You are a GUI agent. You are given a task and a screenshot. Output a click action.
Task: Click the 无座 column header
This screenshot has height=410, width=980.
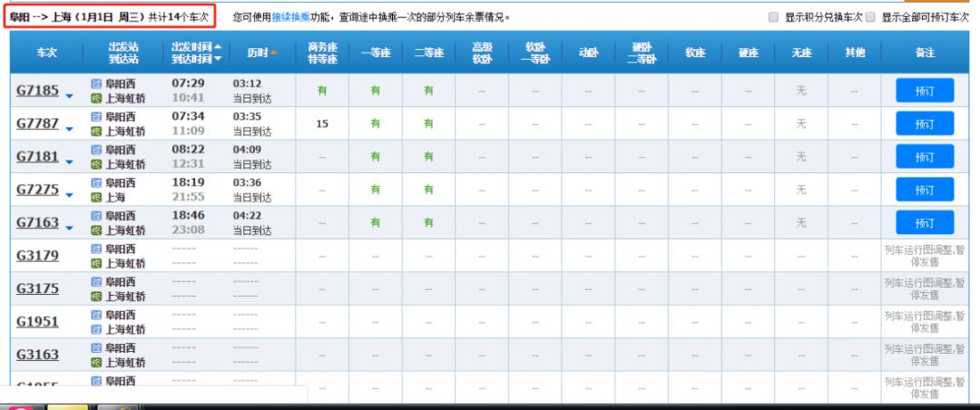pyautogui.click(x=801, y=54)
